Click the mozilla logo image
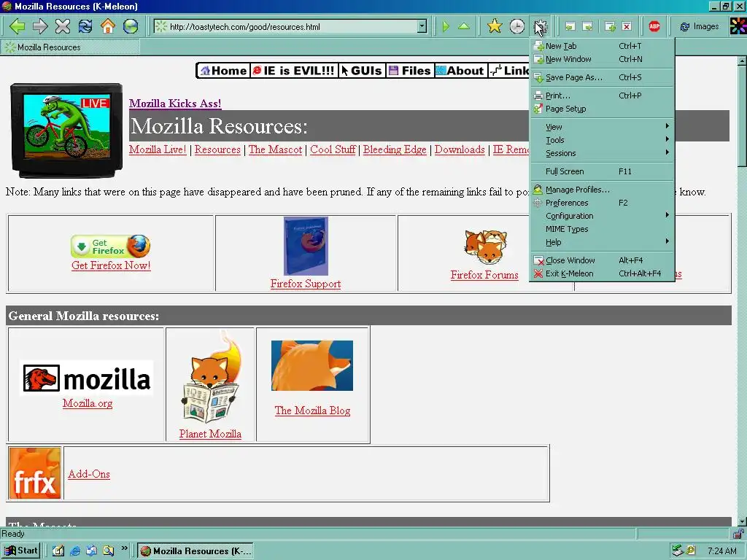Viewport: 747px width, 560px height. 87,378
